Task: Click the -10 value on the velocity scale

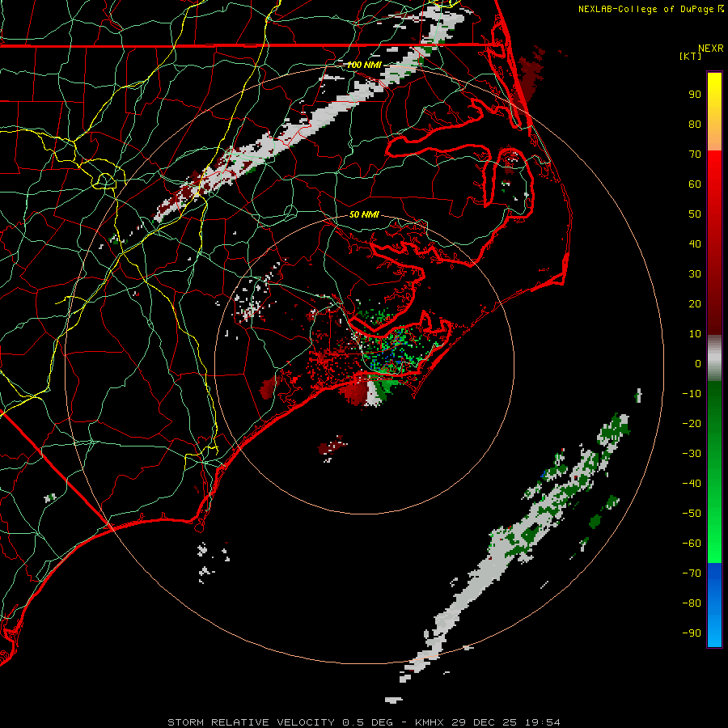Action: 692,394
